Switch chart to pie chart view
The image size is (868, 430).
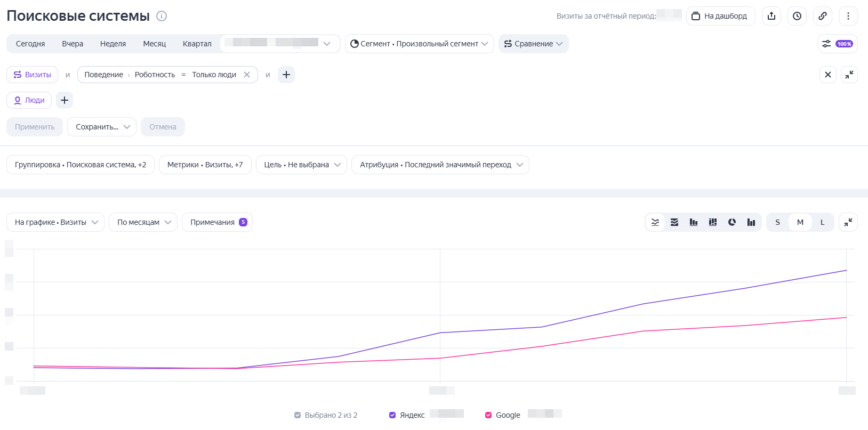[x=732, y=222]
